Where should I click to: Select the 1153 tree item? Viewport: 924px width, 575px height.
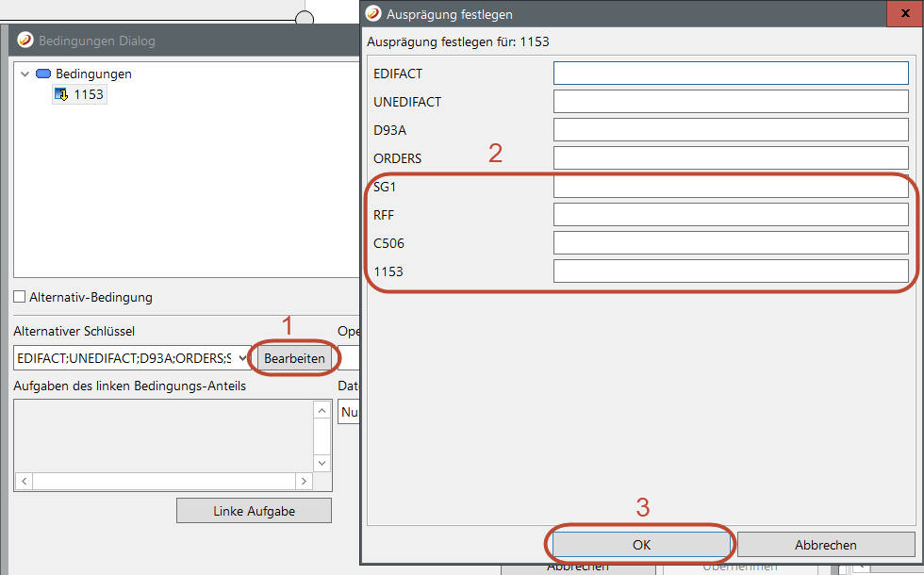[89, 94]
